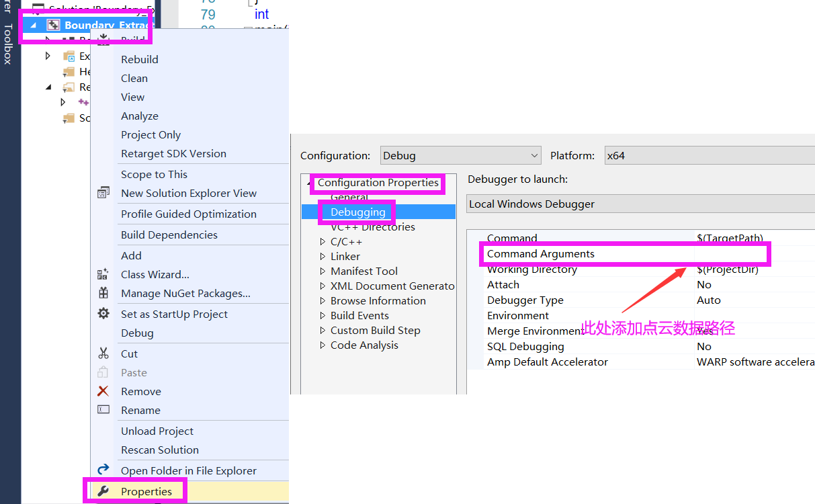The image size is (815, 504).
Task: Select Set as StartUp Project
Action: click(174, 314)
